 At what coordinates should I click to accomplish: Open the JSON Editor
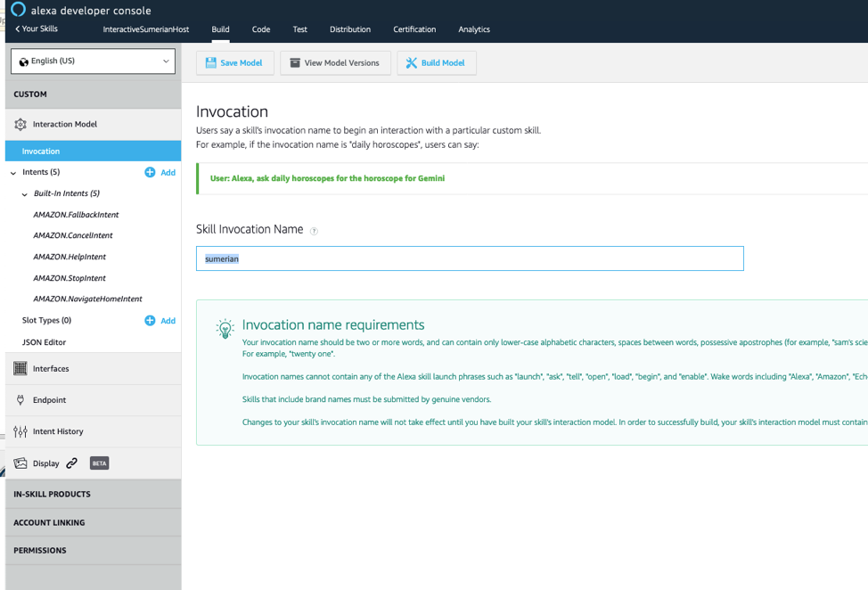44,342
